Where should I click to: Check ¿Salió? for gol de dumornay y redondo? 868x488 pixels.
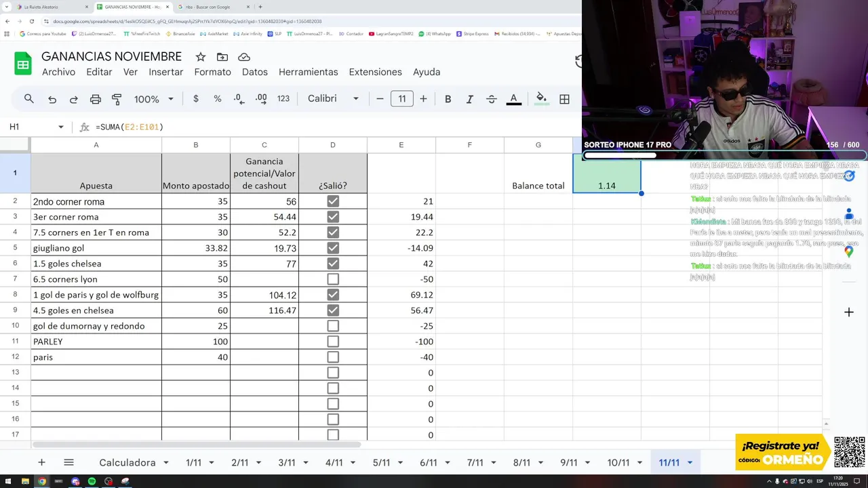tap(333, 326)
